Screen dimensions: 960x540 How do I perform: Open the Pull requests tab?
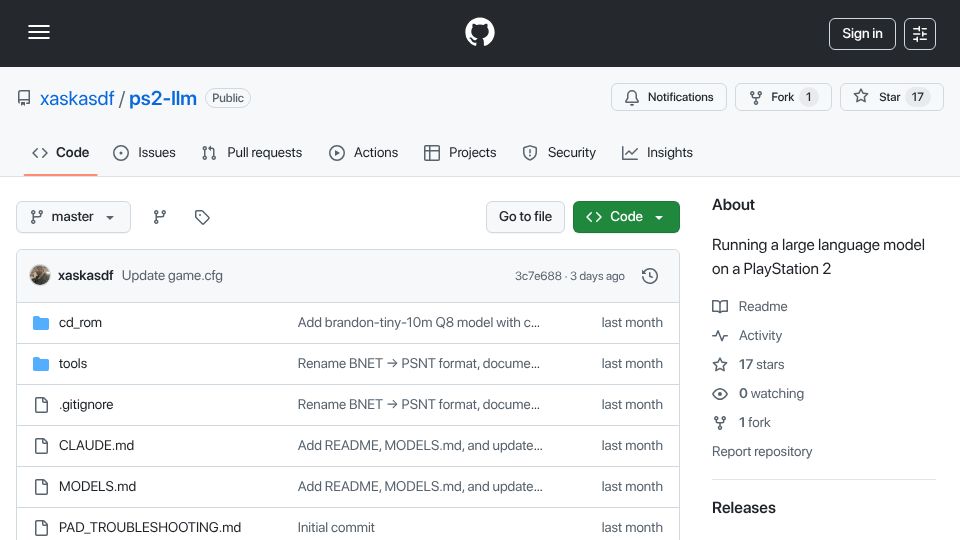[x=252, y=152]
